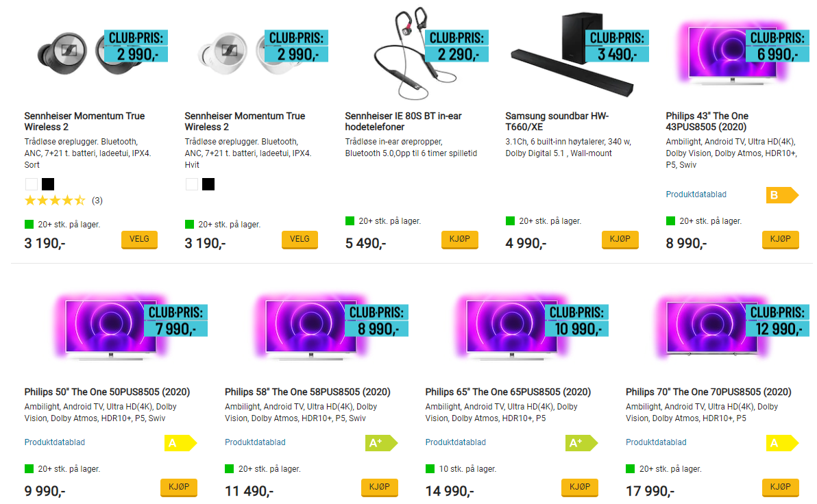Click the A energy label on Philips 50"
Image resolution: width=817 pixels, height=504 pixels.
click(x=180, y=443)
